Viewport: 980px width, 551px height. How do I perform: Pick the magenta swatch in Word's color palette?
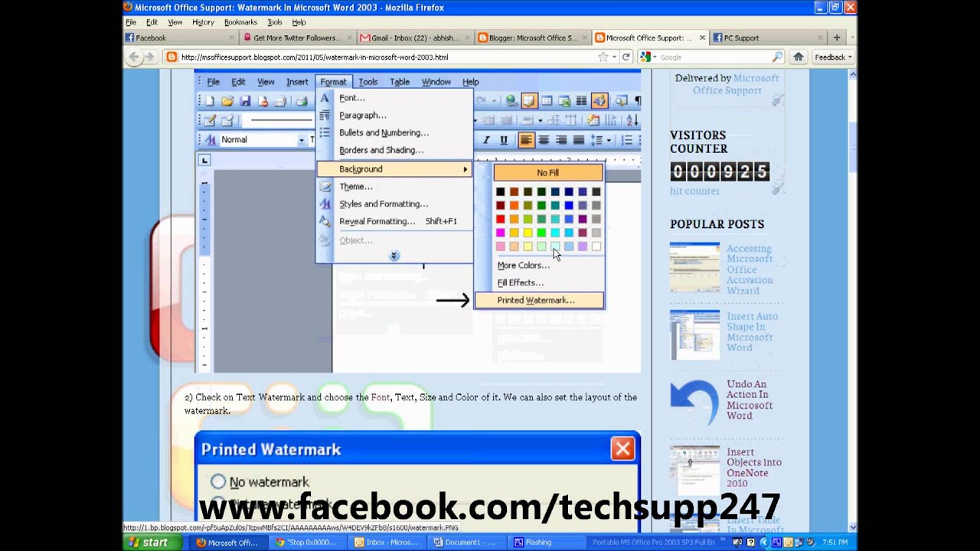coord(501,233)
